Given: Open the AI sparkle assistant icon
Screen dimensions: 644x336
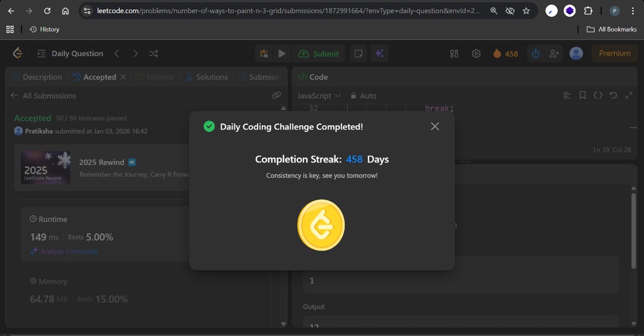Looking at the screenshot, I should click(x=379, y=54).
